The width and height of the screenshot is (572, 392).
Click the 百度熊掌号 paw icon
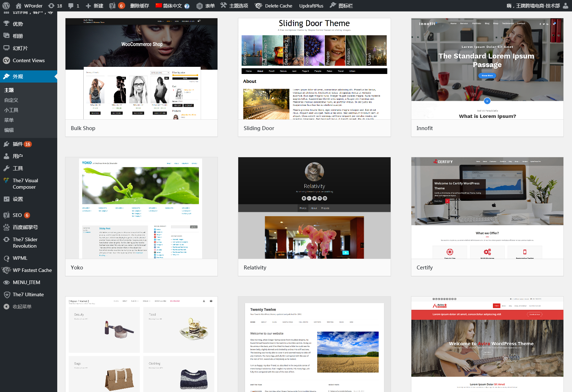click(x=6, y=227)
